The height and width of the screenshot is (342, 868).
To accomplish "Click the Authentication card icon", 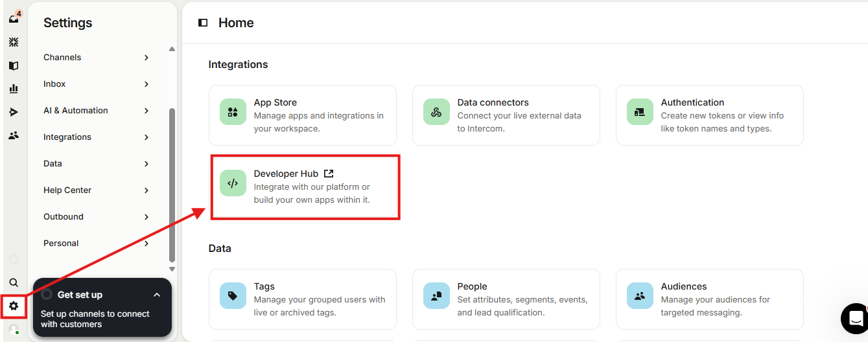I will (x=640, y=112).
